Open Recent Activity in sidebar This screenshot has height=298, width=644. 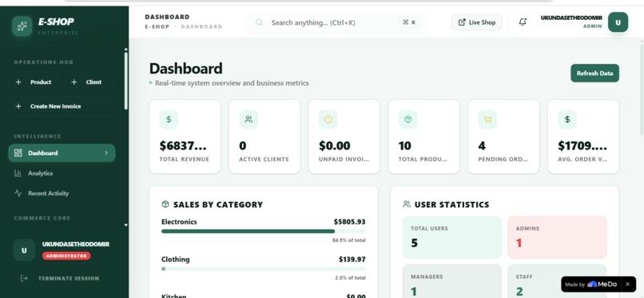click(62, 193)
